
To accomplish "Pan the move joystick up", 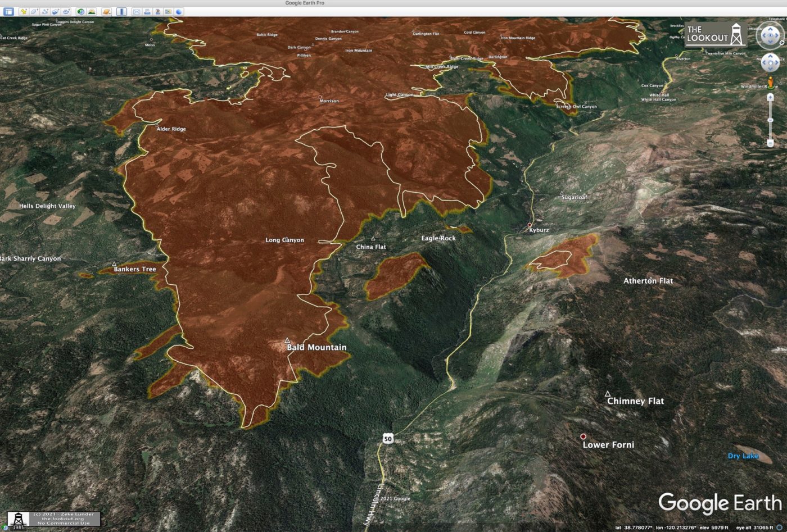I will tap(770, 56).
